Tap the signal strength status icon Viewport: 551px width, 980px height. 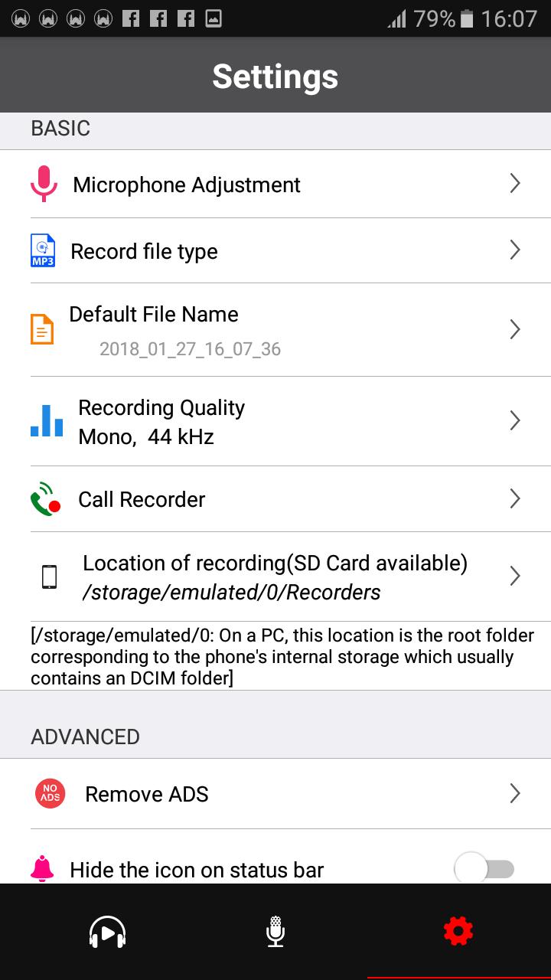[397, 18]
